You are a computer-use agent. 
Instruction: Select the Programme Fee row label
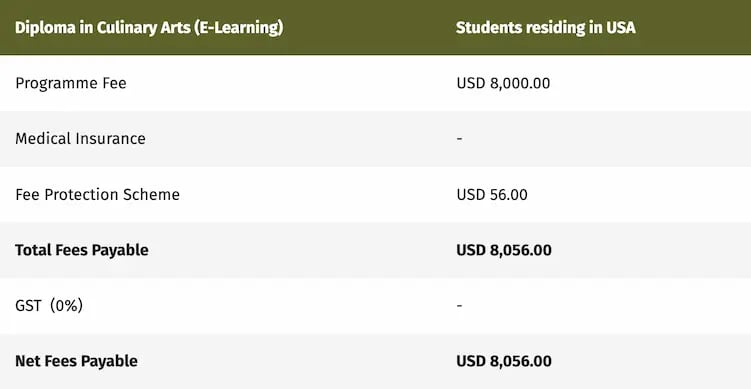pos(71,83)
